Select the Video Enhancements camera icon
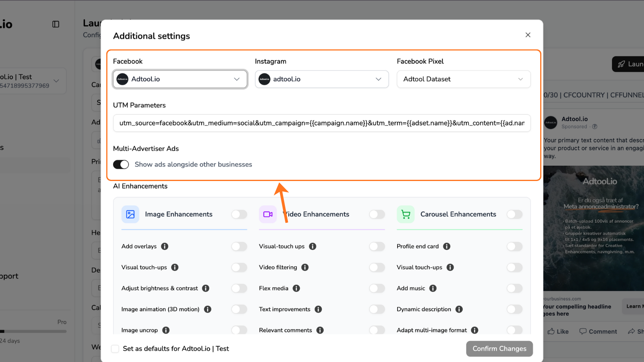Viewport: 644px width, 362px height. [x=268, y=214]
